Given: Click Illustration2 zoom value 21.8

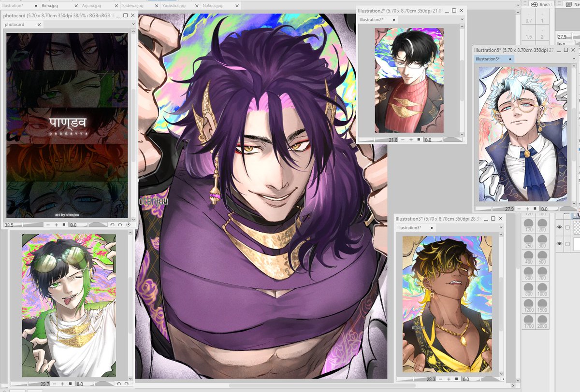Looking at the screenshot, I should pos(392,140).
